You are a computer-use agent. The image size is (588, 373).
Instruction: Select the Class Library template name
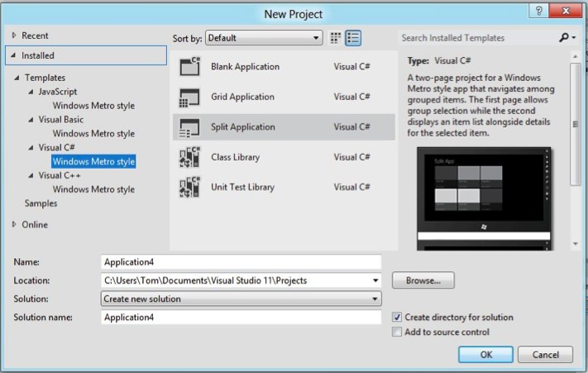235,157
